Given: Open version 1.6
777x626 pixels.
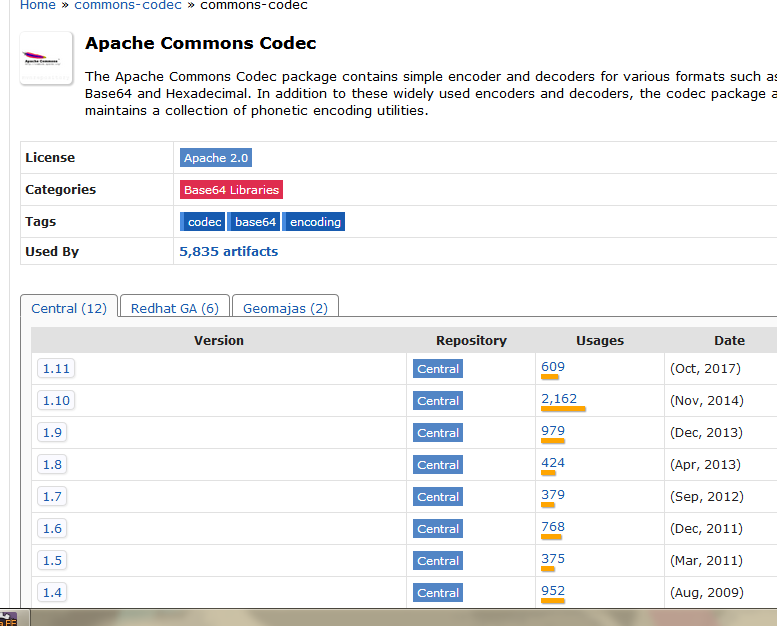Looking at the screenshot, I should [52, 528].
